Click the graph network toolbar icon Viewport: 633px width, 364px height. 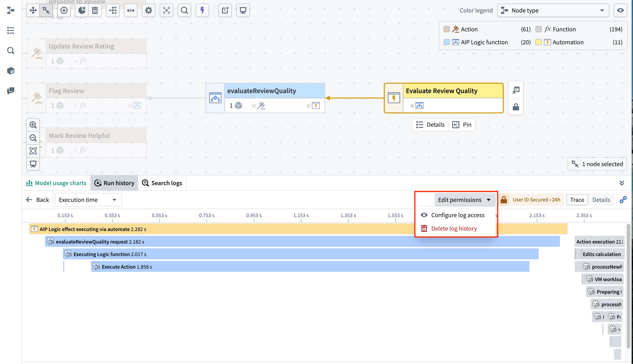pyautogui.click(x=167, y=10)
